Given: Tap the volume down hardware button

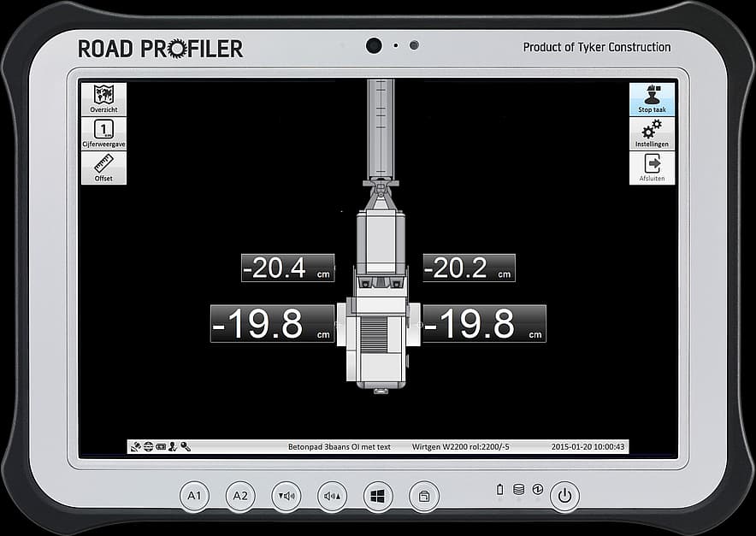Looking at the screenshot, I should [x=286, y=496].
